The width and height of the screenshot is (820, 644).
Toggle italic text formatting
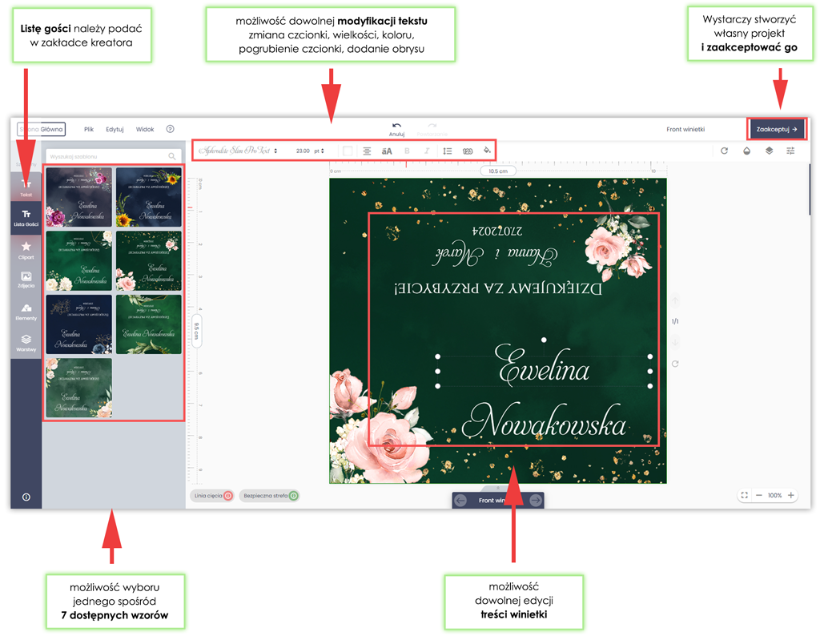427,151
